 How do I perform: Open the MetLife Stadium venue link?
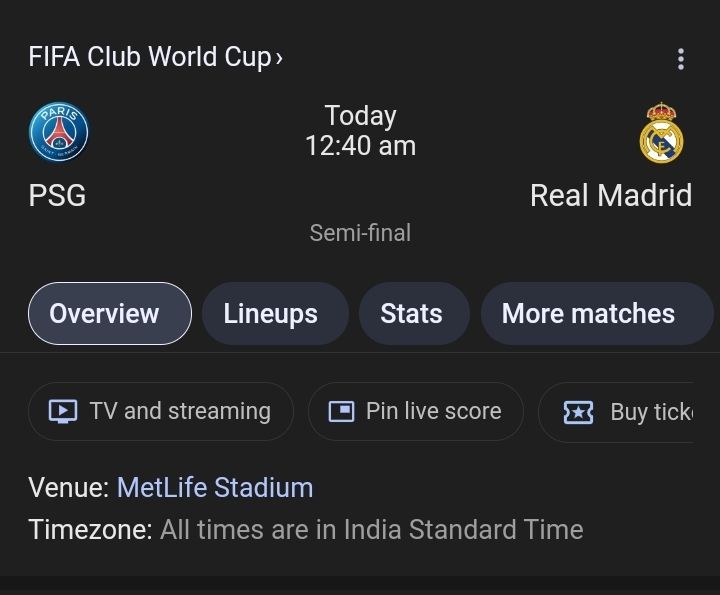click(x=215, y=487)
